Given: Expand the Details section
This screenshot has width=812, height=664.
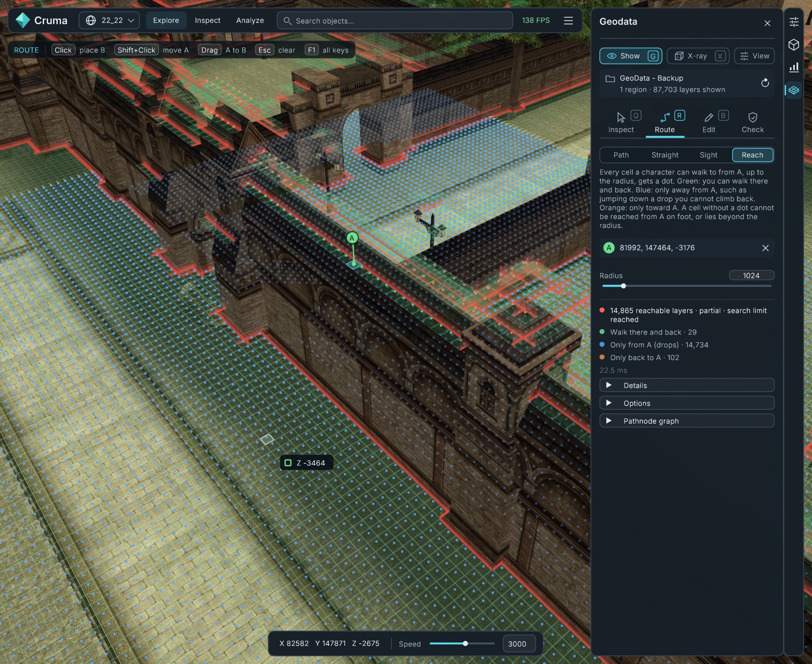Looking at the screenshot, I should tap(687, 385).
